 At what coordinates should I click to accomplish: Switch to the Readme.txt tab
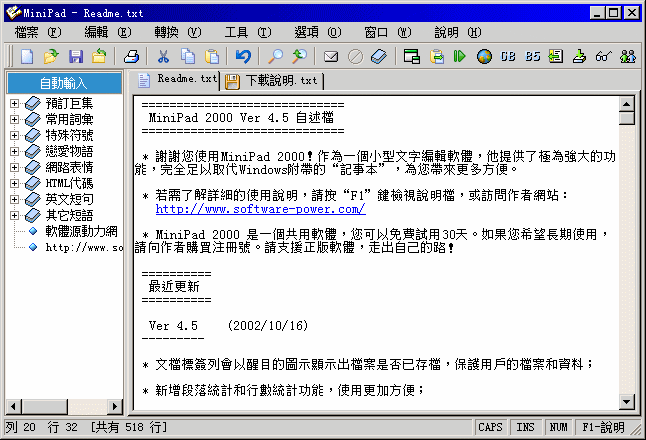[176, 80]
